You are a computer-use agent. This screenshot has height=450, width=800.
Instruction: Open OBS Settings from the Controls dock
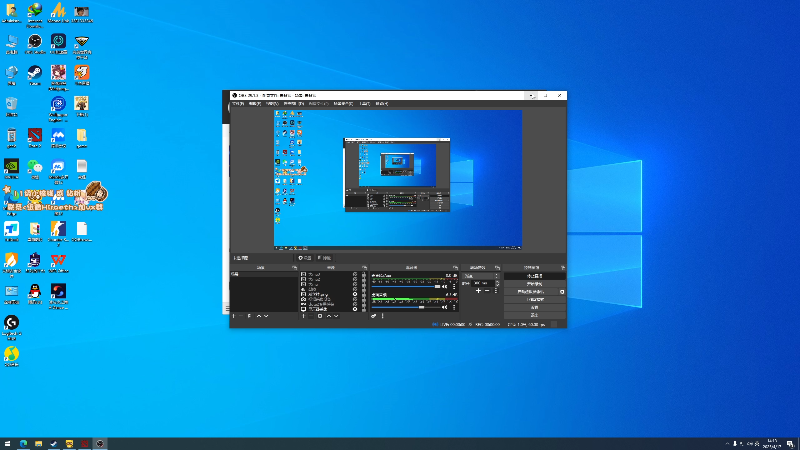535,308
